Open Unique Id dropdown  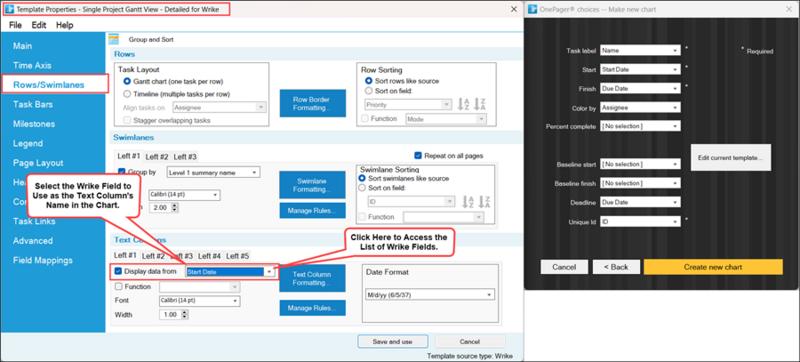pos(640,222)
